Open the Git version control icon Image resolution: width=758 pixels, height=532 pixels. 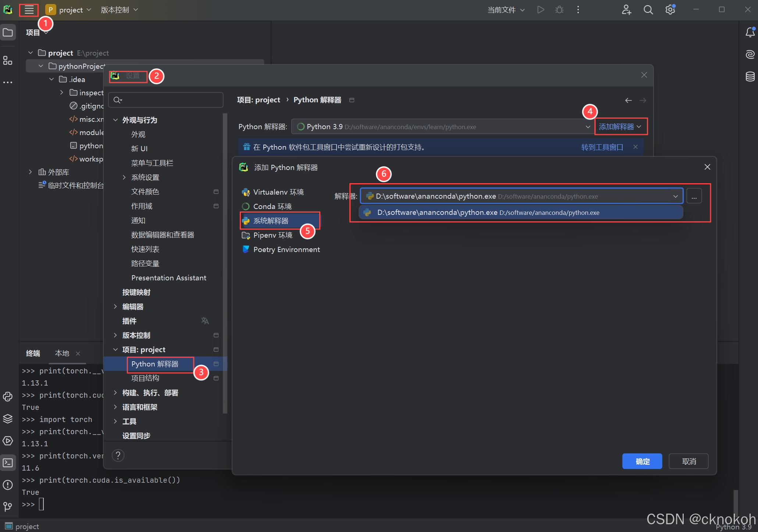pos(8,507)
